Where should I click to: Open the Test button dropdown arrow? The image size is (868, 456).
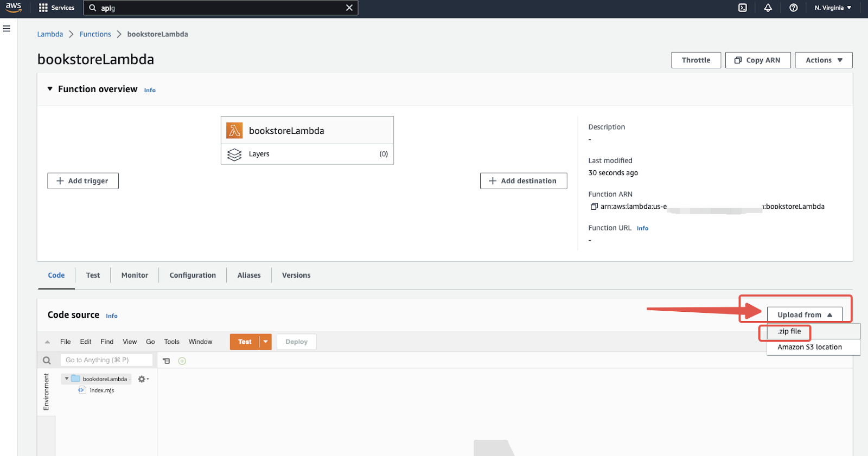266,342
